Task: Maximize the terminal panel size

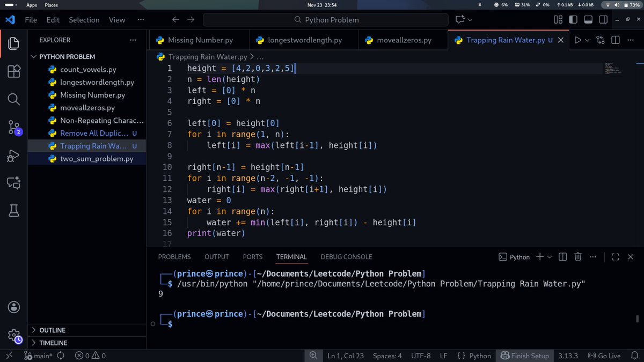Action: point(616,257)
